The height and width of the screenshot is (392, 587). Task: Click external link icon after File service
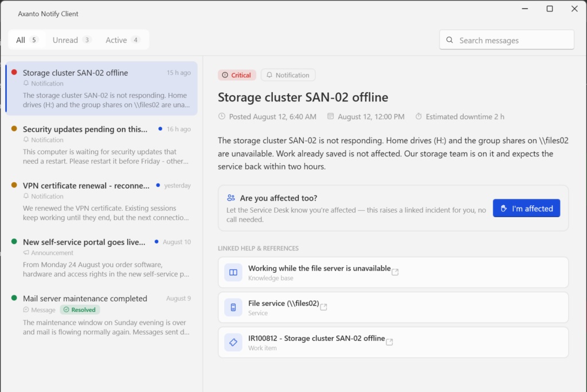323,307
